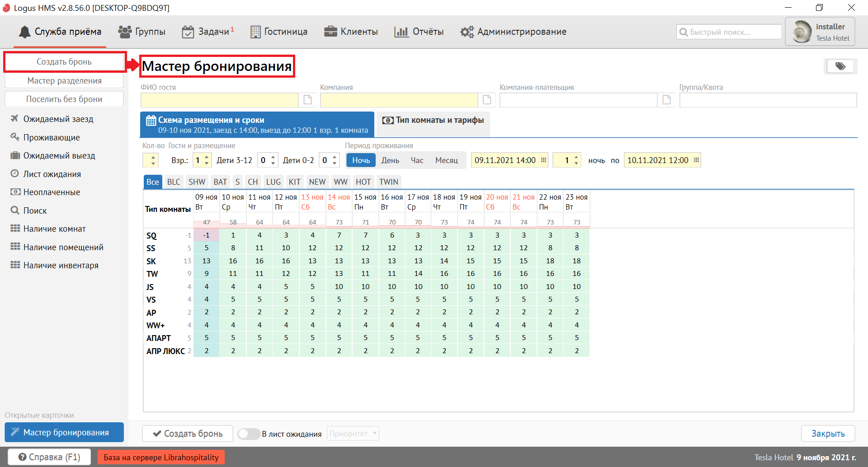Select Ночь period mode
Viewport: 868px width, 467px height.
361,160
